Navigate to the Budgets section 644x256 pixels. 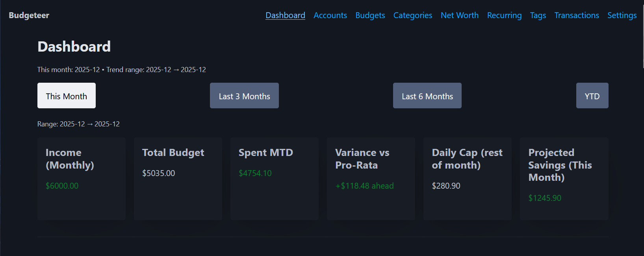point(370,15)
